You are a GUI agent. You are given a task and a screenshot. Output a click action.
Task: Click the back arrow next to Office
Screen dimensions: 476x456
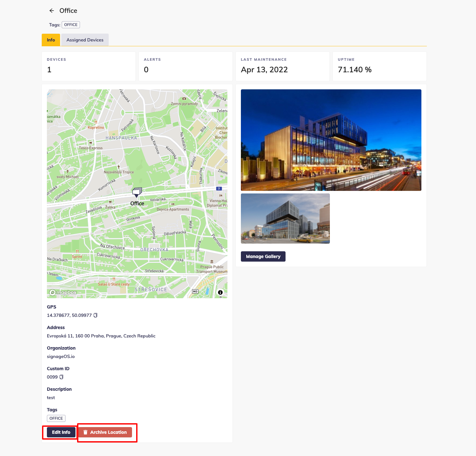52,11
